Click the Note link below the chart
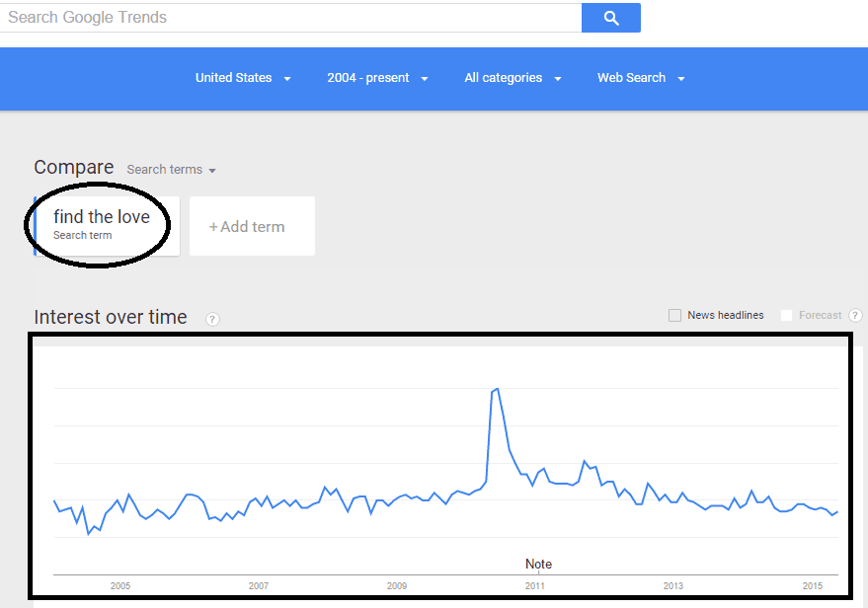868x608 pixels. (538, 564)
